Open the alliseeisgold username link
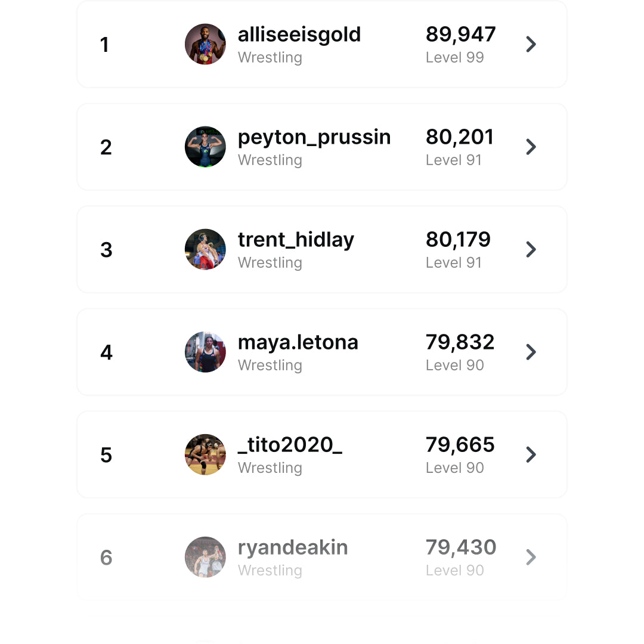644x644 pixels. click(299, 35)
